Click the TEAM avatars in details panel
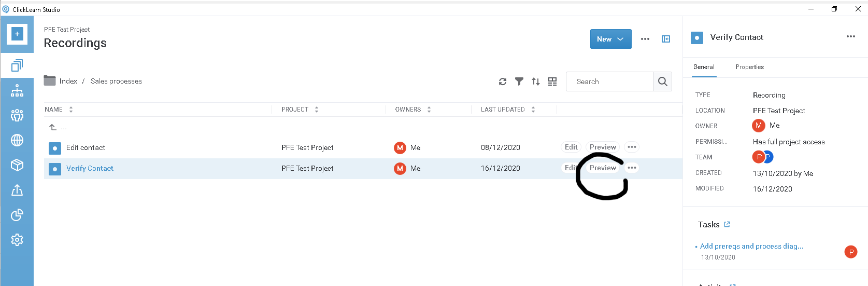868x286 pixels. click(x=762, y=156)
